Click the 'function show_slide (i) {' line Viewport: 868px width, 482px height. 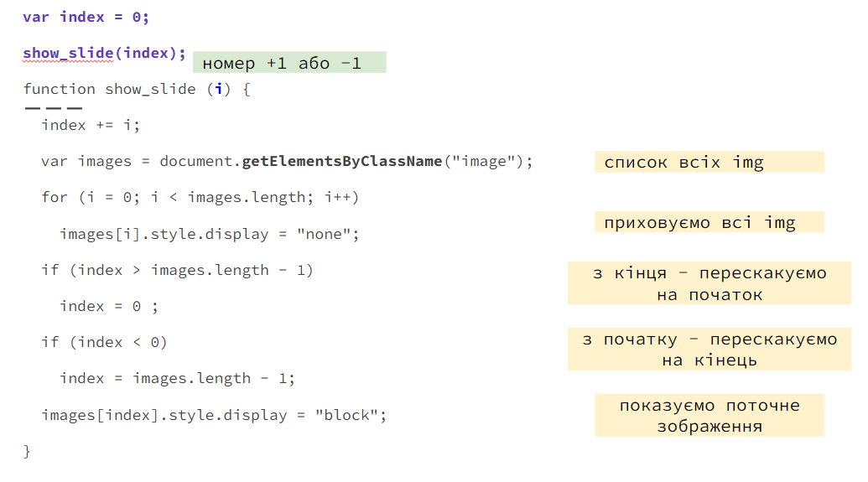[x=137, y=89]
